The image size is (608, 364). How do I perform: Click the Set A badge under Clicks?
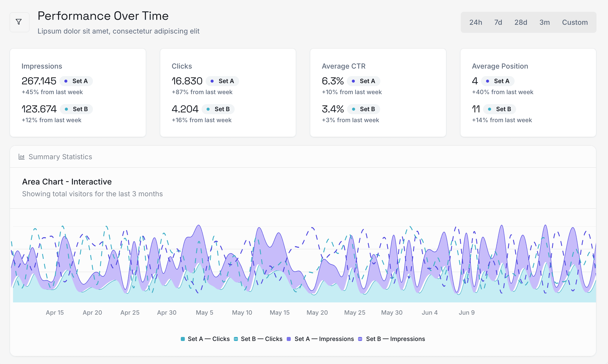222,81
